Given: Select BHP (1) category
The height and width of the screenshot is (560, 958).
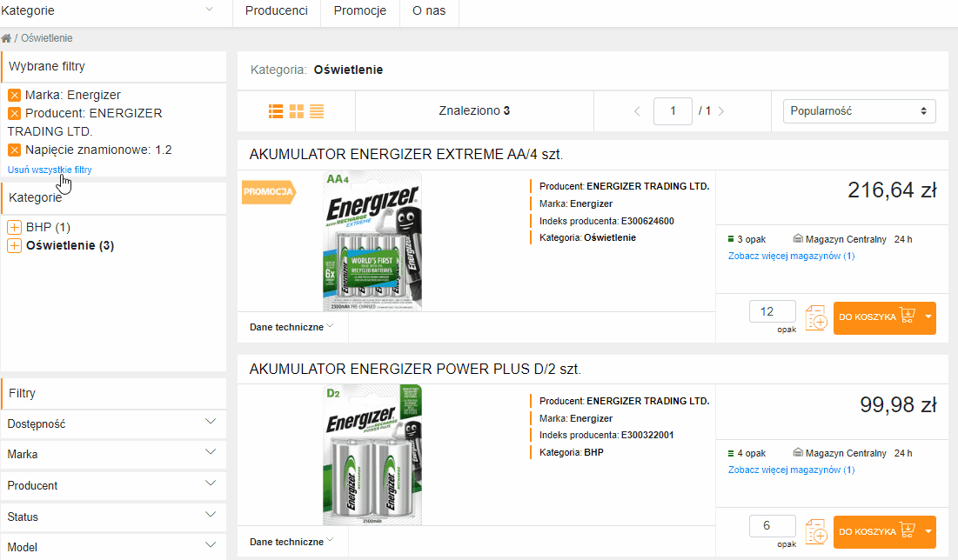Looking at the screenshot, I should click(x=48, y=227).
